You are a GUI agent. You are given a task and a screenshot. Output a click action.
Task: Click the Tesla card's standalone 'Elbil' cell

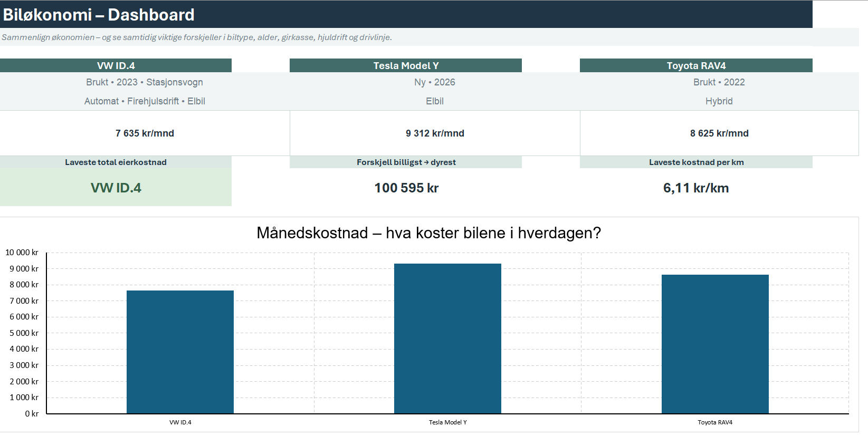[x=435, y=101]
